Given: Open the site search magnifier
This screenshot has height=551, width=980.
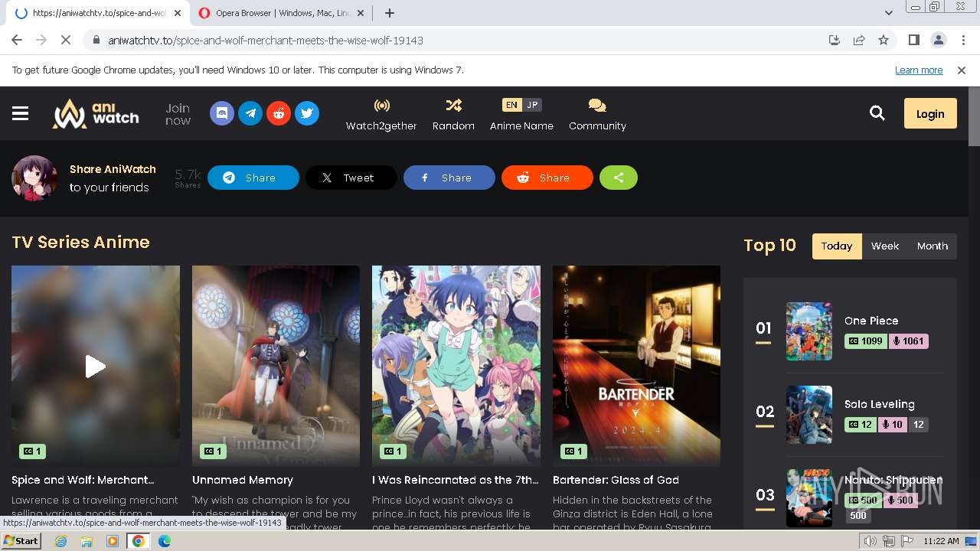Looking at the screenshot, I should click(x=877, y=113).
